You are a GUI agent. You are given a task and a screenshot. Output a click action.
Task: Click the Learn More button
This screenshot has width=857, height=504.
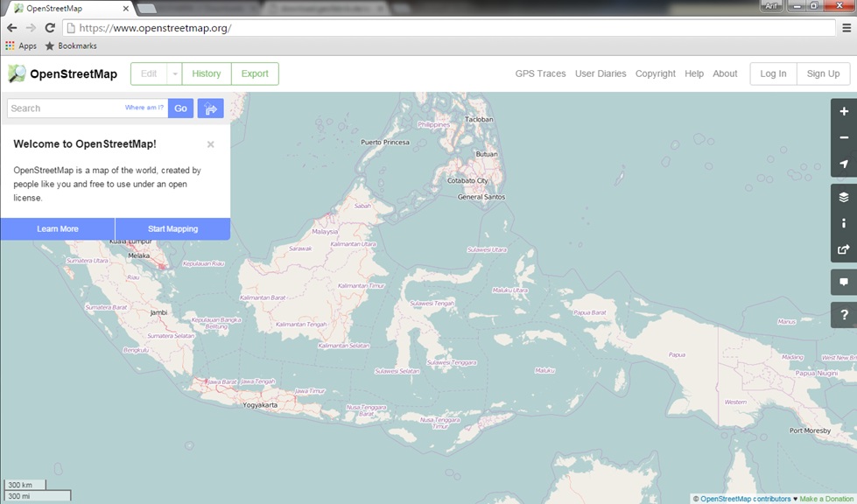(x=57, y=228)
